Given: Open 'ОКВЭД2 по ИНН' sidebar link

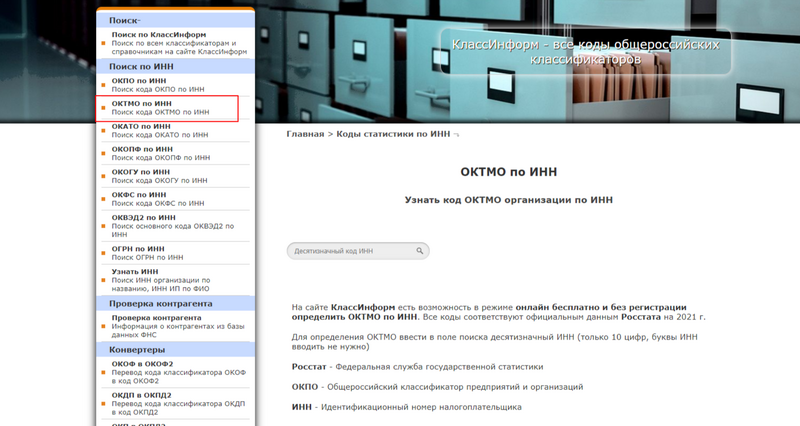Looking at the screenshot, I should coord(143,218).
